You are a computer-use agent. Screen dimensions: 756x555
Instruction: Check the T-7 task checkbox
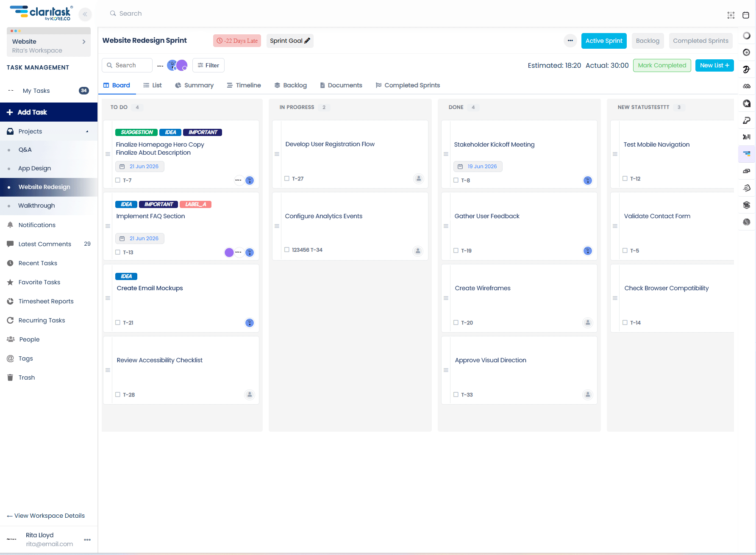118,180
